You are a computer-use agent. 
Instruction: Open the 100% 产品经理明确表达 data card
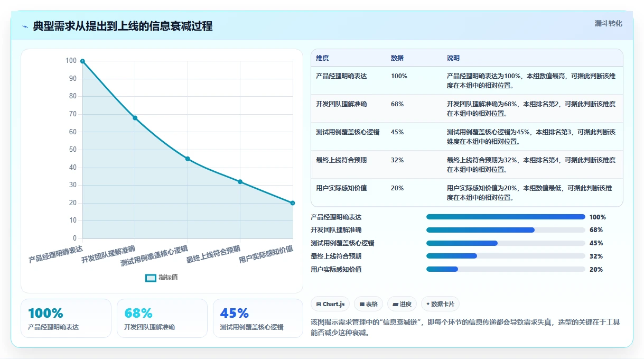click(x=66, y=318)
